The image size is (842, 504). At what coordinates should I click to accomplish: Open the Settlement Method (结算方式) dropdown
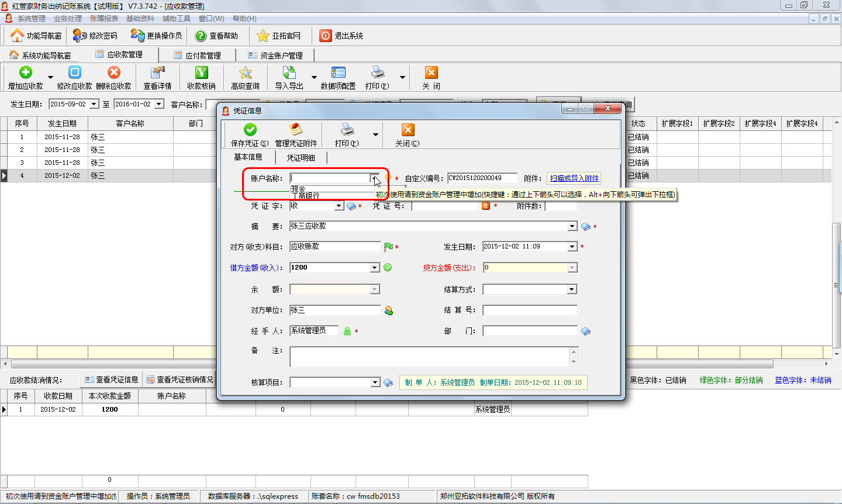pyautogui.click(x=572, y=289)
